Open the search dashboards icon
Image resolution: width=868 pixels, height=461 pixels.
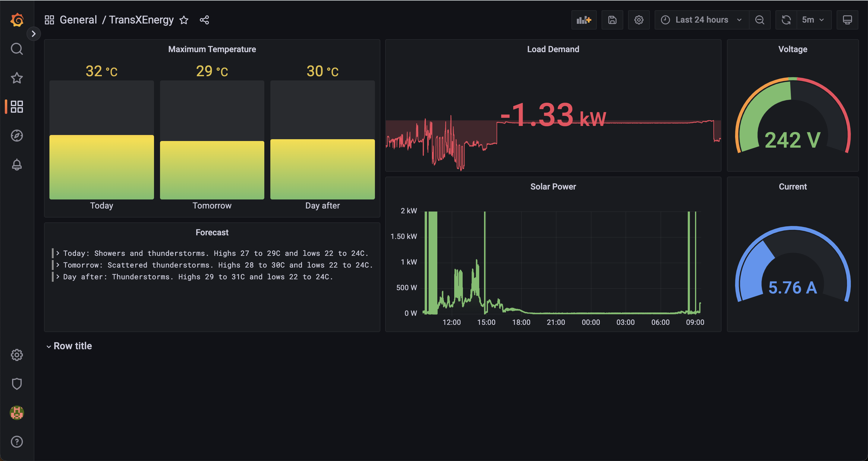click(x=17, y=49)
